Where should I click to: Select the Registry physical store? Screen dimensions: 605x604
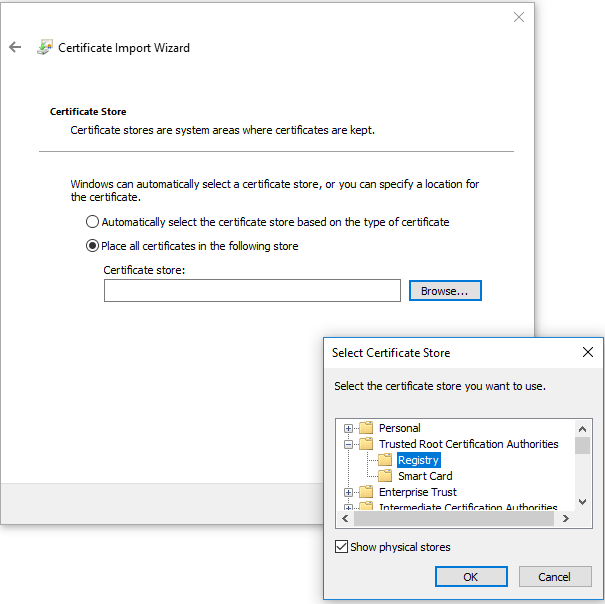(418, 460)
